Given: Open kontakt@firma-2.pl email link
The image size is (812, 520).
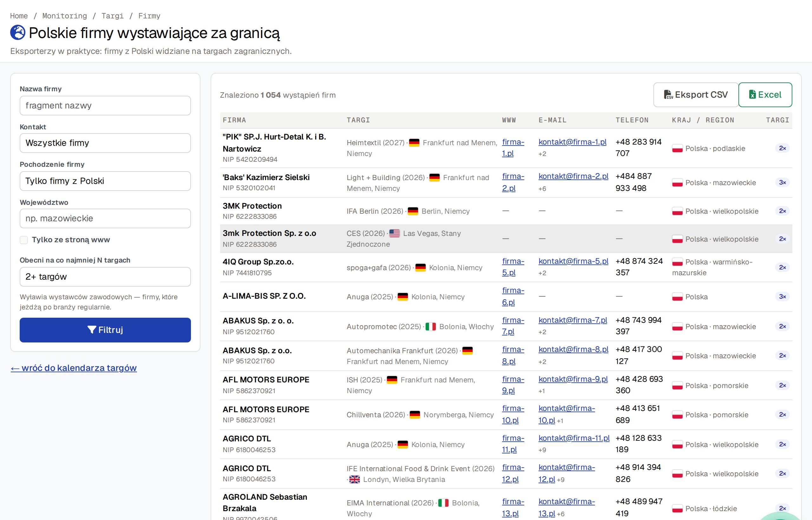Looking at the screenshot, I should tap(573, 176).
